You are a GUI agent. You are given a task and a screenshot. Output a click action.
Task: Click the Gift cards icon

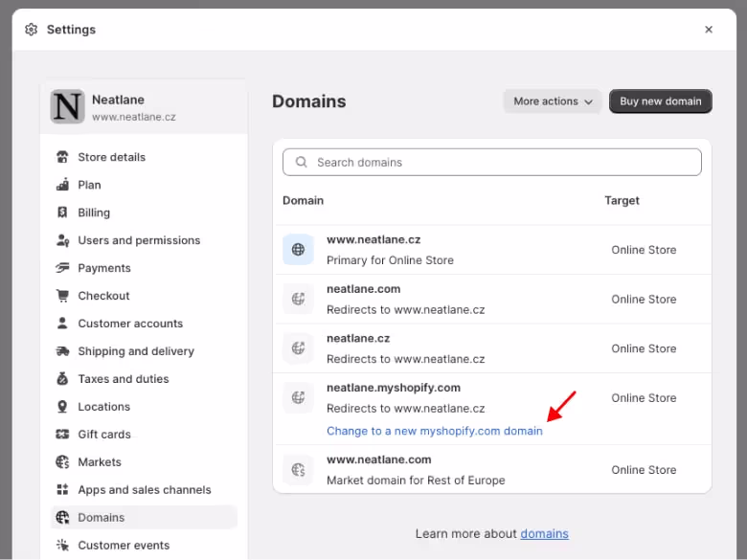pos(62,434)
